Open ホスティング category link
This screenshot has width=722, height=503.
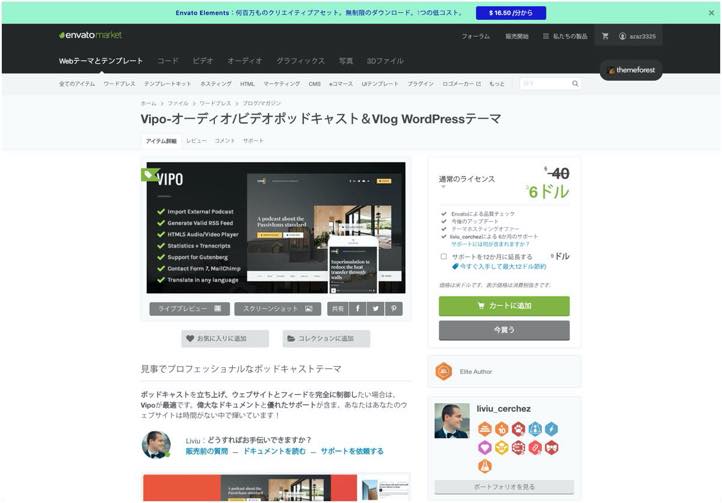pyautogui.click(x=216, y=84)
